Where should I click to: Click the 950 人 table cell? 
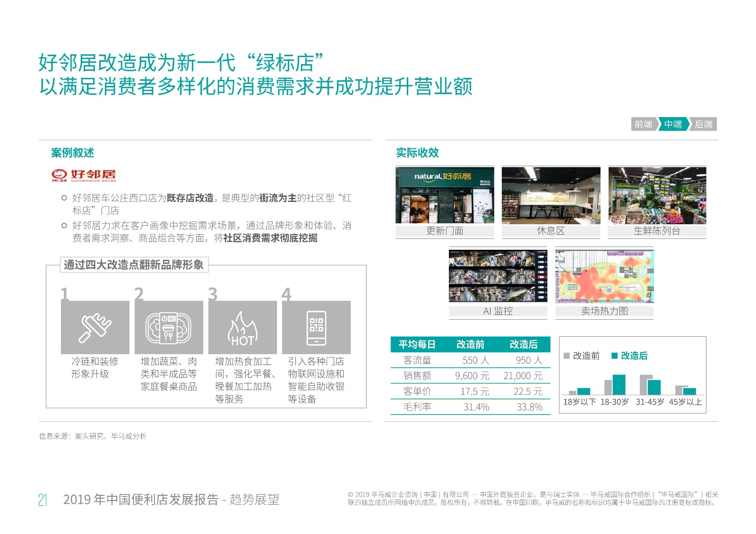pos(529,360)
